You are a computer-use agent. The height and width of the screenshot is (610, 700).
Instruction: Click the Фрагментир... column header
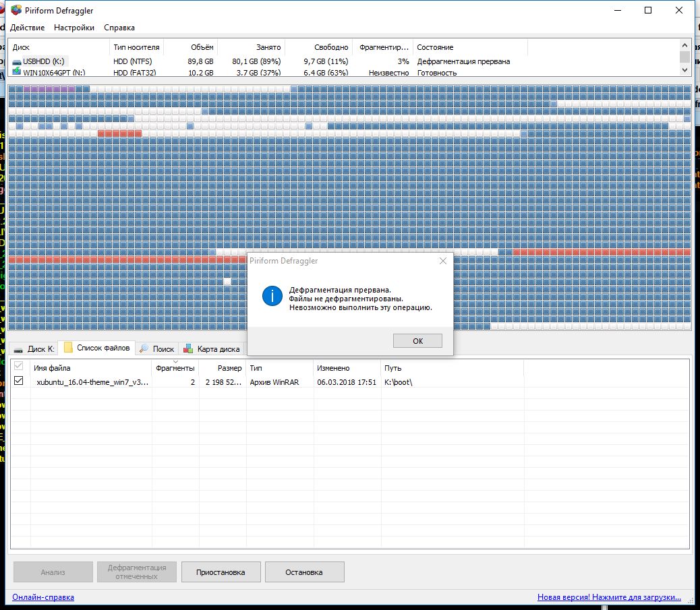point(382,47)
